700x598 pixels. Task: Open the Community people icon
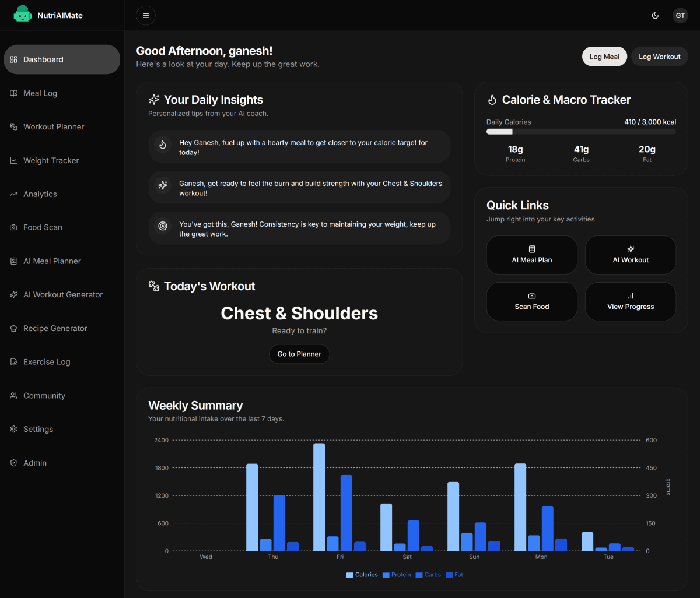click(13, 396)
